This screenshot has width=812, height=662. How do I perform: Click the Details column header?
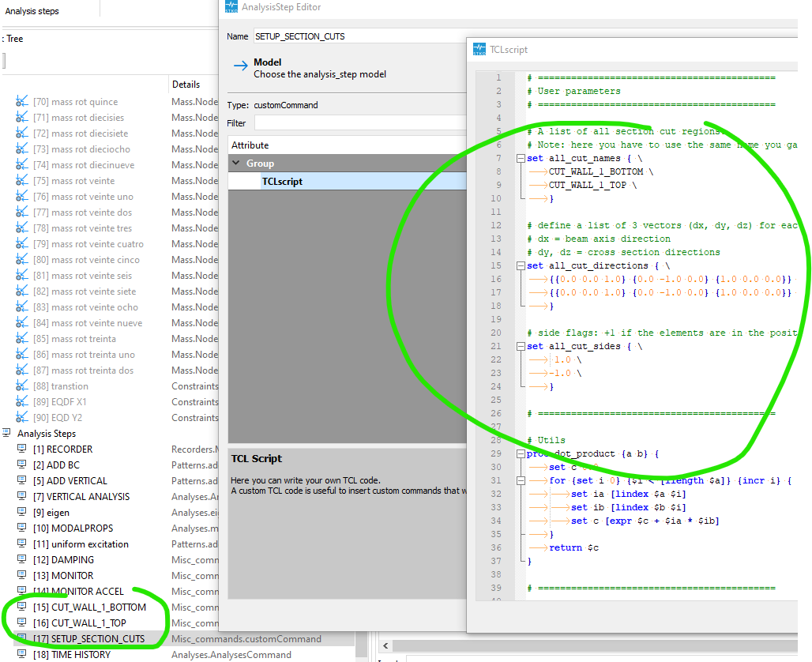[x=186, y=84]
